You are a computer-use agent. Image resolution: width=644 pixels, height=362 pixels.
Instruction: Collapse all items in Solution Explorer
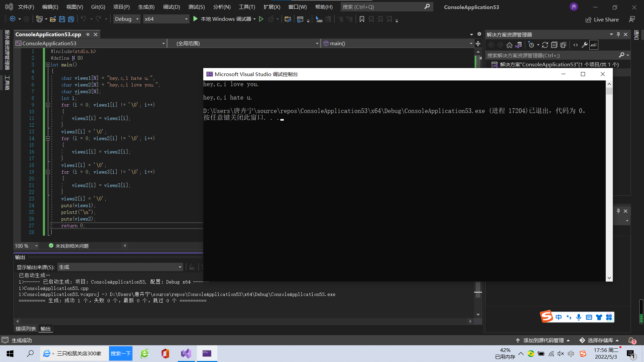554,45
